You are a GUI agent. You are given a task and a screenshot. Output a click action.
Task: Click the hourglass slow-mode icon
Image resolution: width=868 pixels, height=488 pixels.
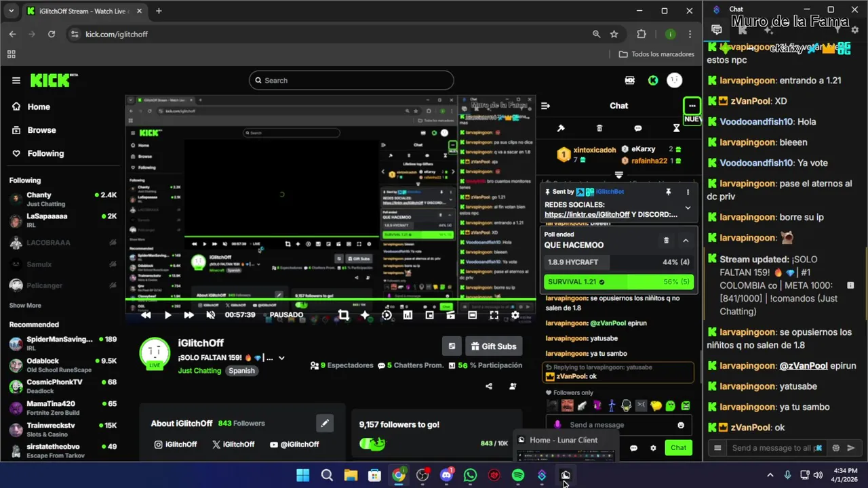676,128
